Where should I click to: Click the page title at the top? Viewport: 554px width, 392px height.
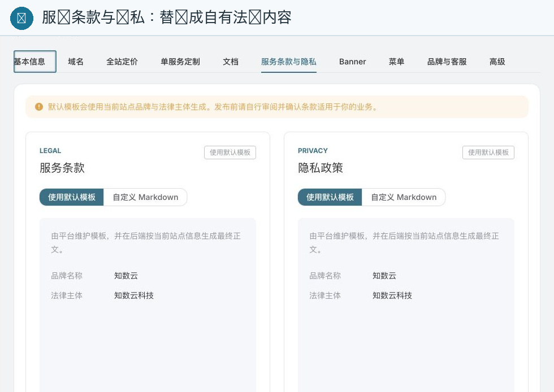pos(166,18)
